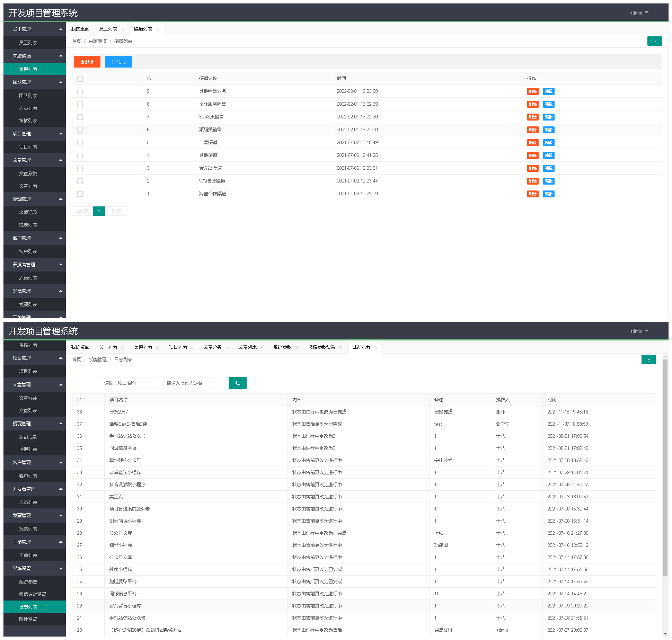The width and height of the screenshot is (672, 640).
Task: Delete the 源码类销售 channel row
Action: point(532,130)
